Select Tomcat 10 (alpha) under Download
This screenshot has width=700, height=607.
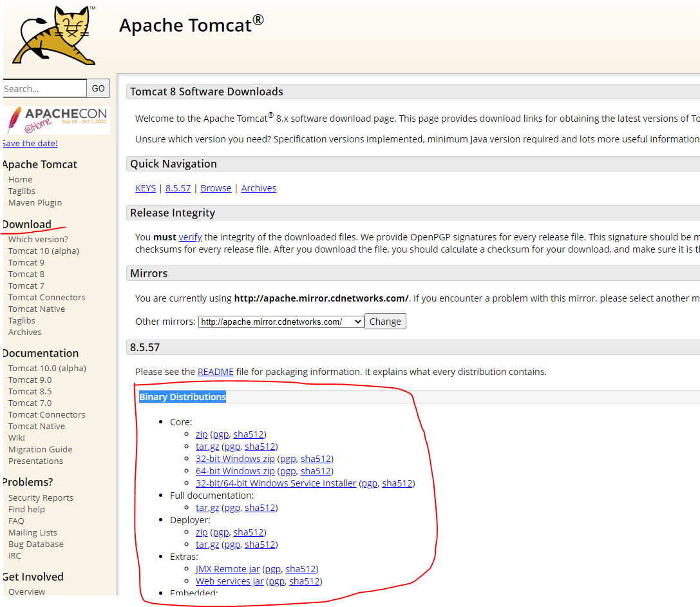tap(43, 251)
